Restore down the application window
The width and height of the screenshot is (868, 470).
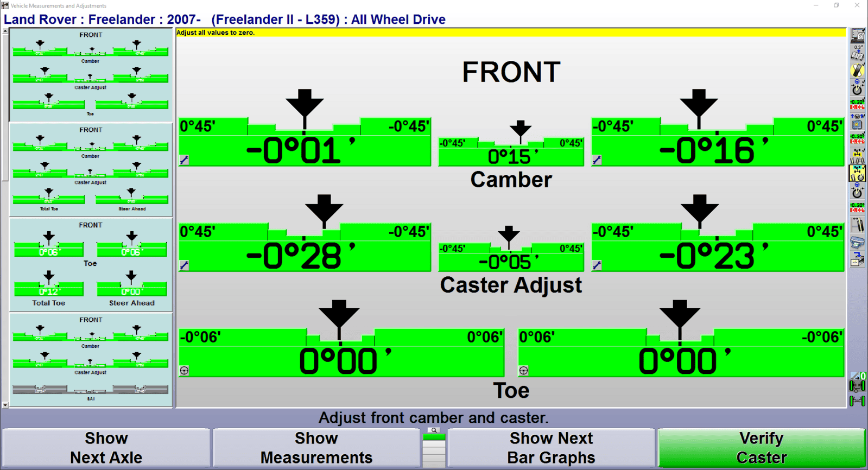click(x=837, y=5)
